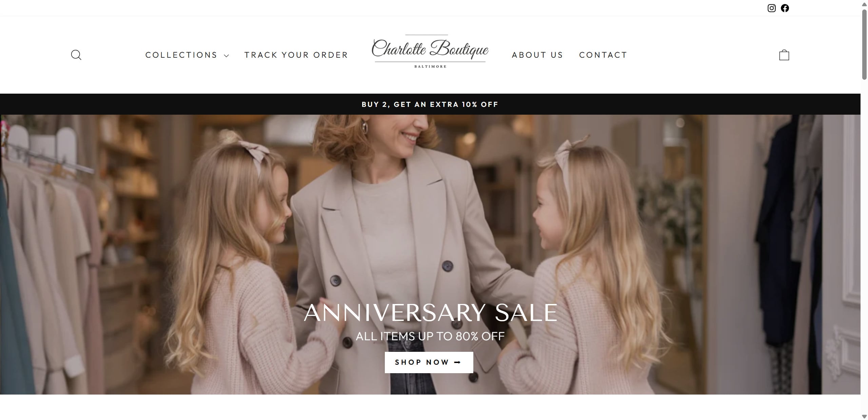868x420 pixels.
Task: Click the scrollbar down arrow
Action: 864,417
